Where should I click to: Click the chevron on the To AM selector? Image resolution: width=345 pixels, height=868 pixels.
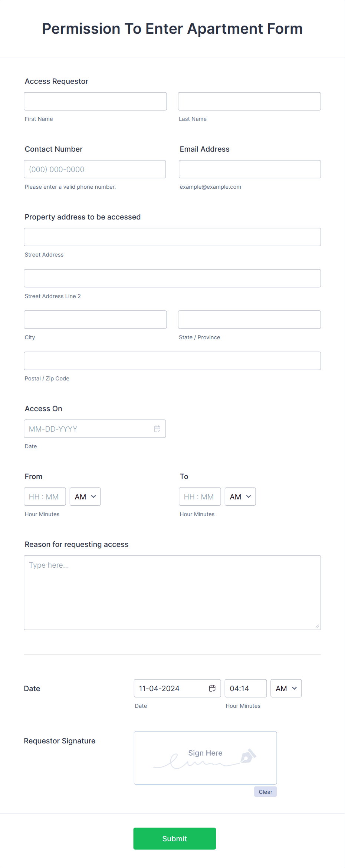(x=248, y=496)
